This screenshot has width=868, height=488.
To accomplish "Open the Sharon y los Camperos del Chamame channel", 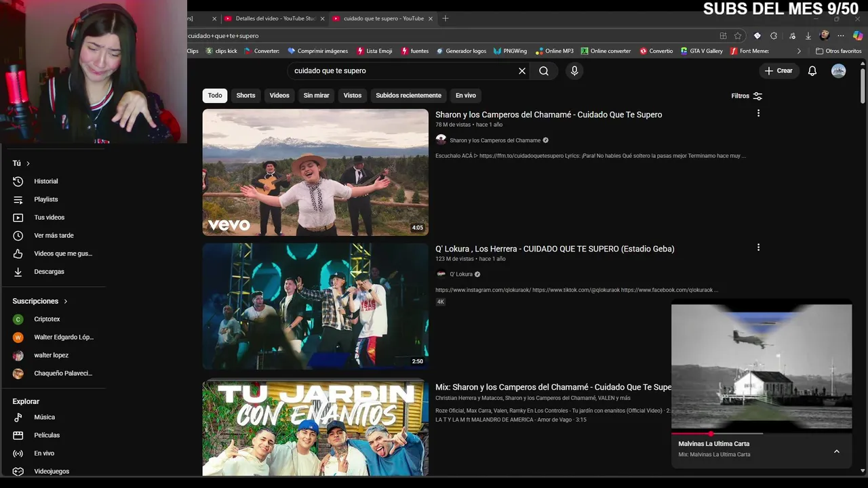I will pyautogui.click(x=495, y=140).
